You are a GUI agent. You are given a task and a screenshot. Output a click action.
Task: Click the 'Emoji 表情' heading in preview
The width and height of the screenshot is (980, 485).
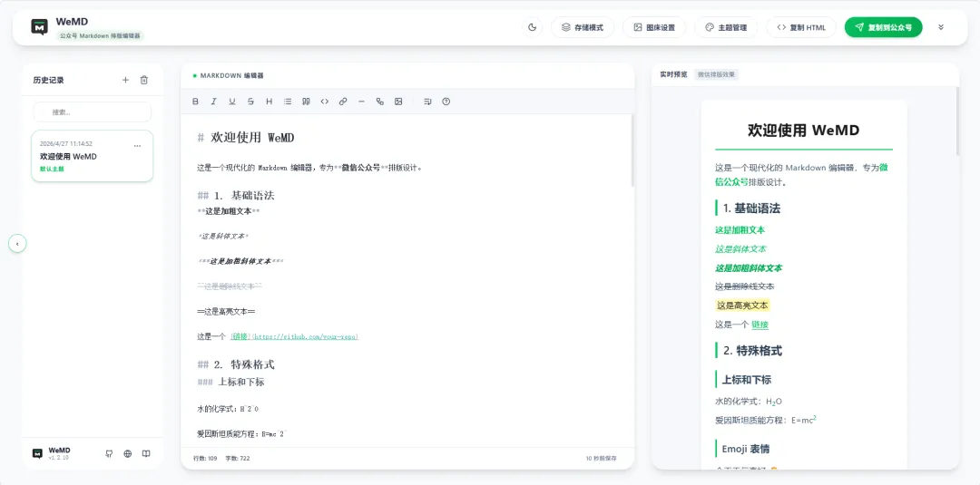(x=746, y=449)
